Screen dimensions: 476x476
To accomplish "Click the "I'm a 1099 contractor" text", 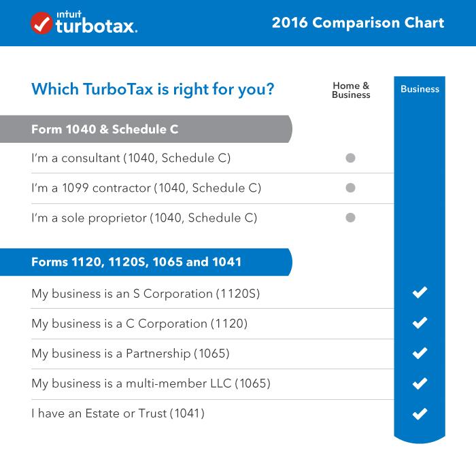I will click(146, 188).
